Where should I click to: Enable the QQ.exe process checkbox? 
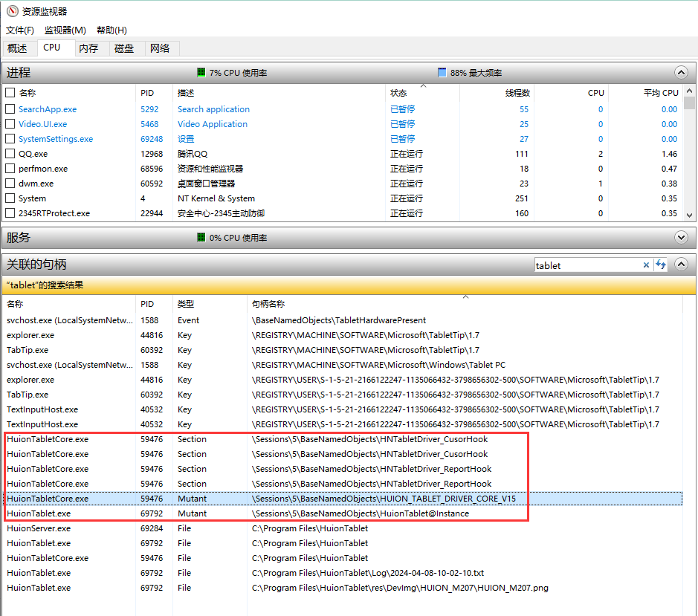coord(10,154)
